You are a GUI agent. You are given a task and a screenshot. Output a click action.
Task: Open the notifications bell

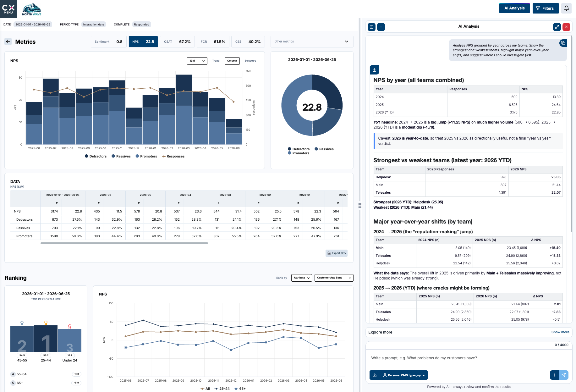(x=566, y=8)
